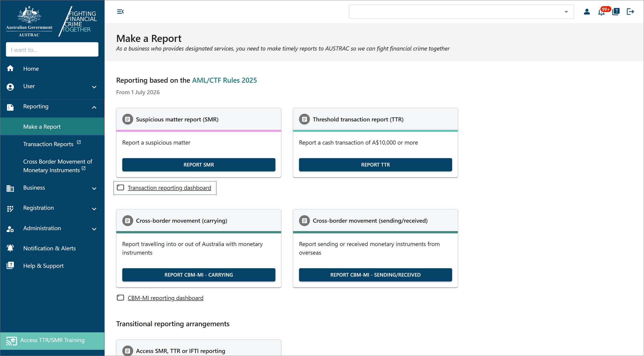This screenshot has width=644, height=356.
Task: Open Cross Border Movement of Monetary Instruments
Action: (x=52, y=166)
